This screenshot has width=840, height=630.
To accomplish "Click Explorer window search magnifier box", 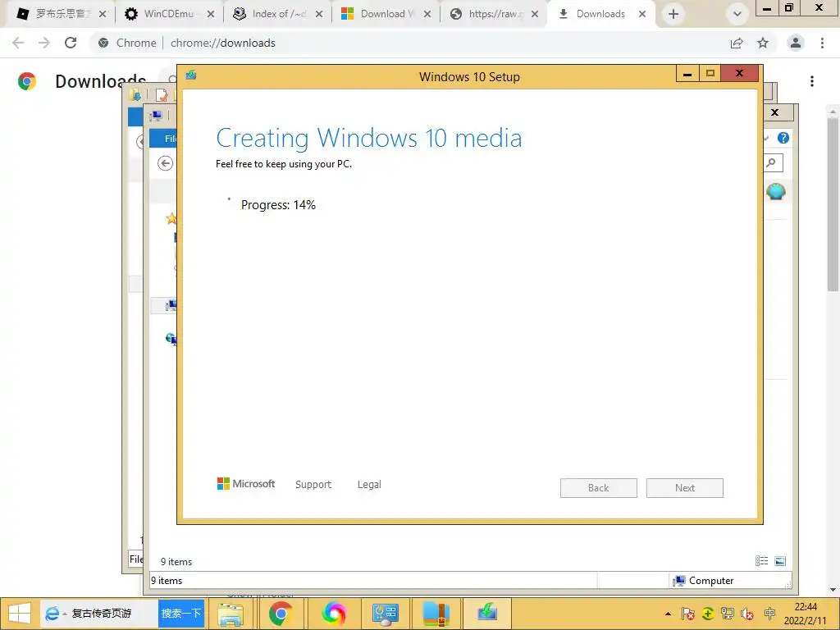I will coord(774,162).
